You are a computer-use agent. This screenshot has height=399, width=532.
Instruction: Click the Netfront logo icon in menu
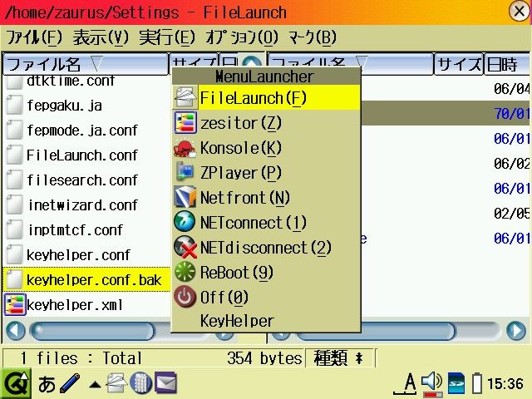185,197
